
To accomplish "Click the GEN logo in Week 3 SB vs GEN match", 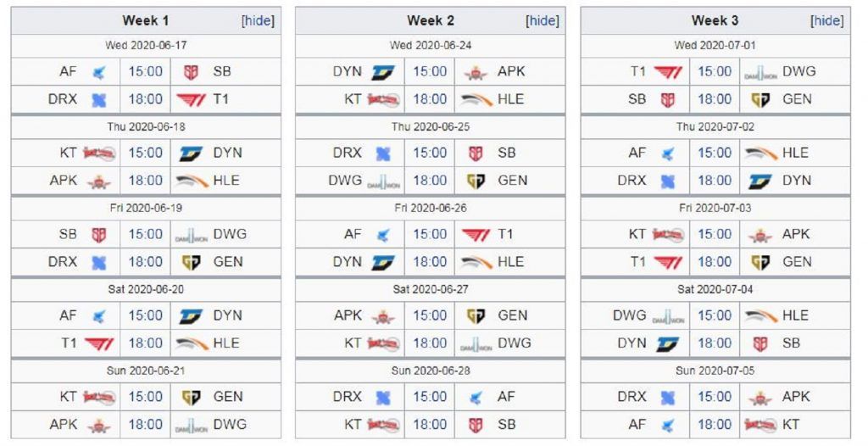I will tap(760, 99).
